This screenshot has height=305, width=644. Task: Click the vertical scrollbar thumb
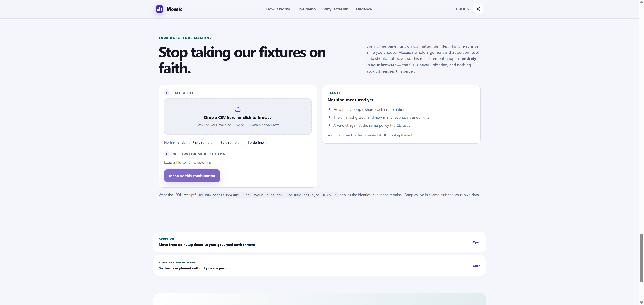click(x=641, y=258)
